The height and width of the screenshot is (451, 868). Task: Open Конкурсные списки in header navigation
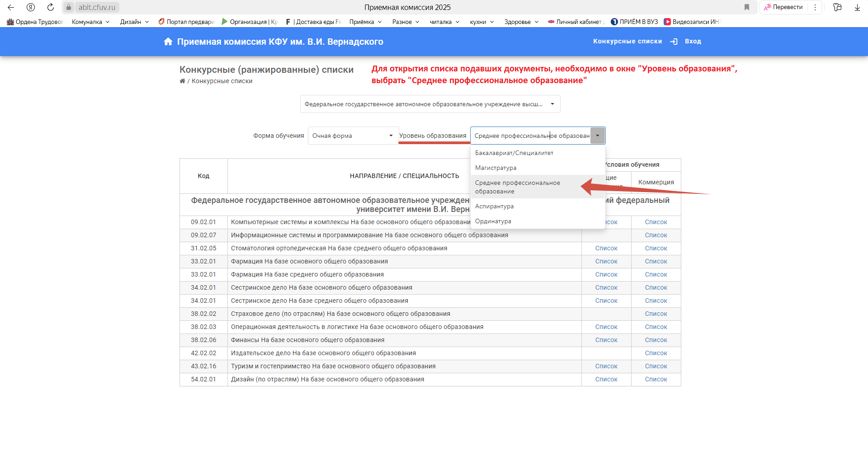click(627, 41)
